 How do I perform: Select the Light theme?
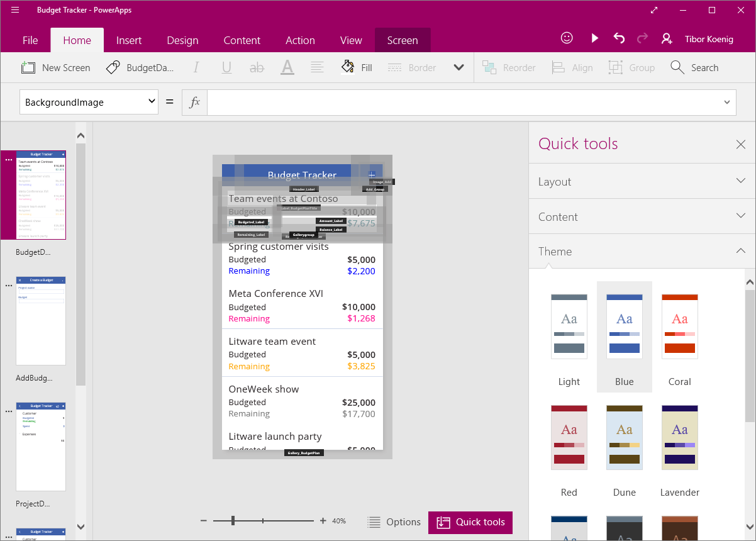click(x=569, y=337)
